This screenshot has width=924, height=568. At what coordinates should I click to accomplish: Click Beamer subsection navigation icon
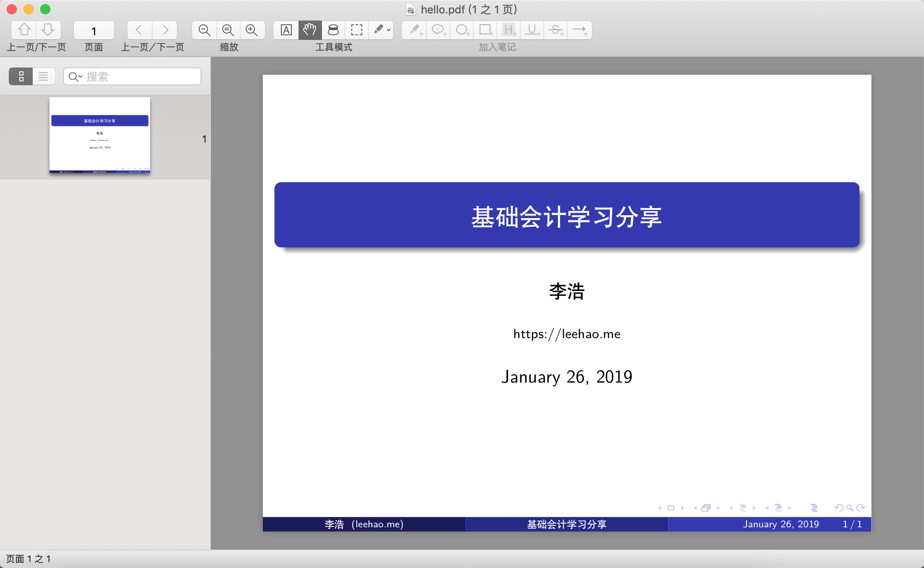click(742, 508)
